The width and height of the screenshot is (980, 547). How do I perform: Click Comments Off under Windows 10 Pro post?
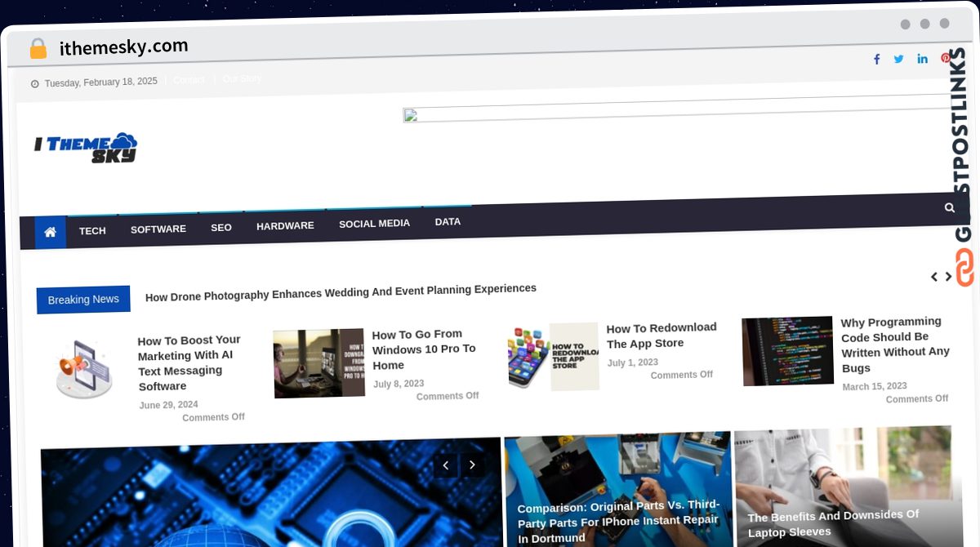coord(448,396)
